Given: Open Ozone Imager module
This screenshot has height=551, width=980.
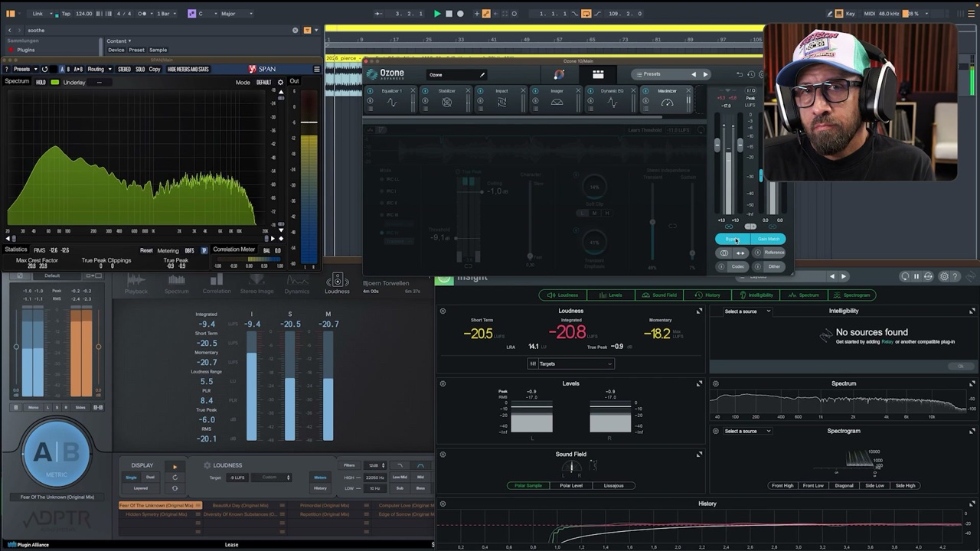Looking at the screenshot, I should 557,99.
